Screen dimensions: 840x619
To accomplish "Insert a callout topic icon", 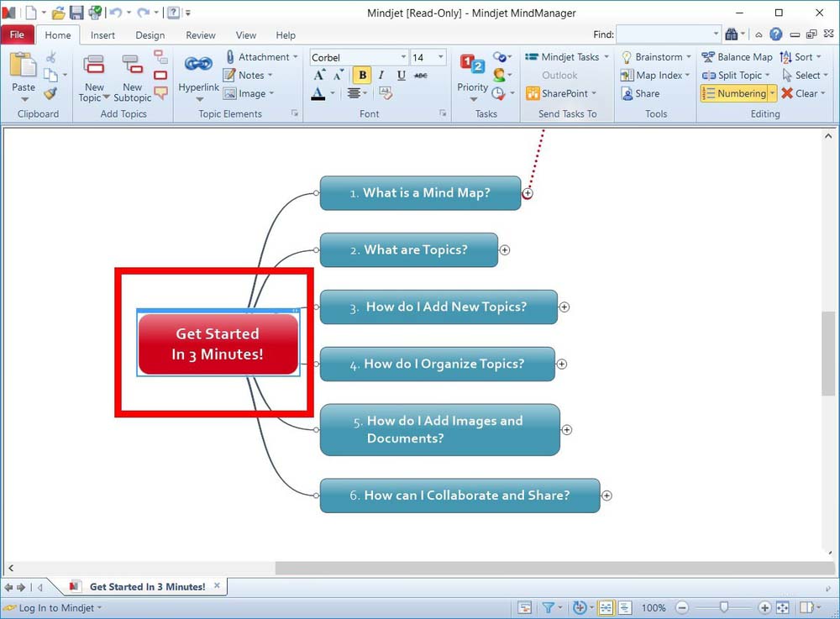I will (x=160, y=93).
